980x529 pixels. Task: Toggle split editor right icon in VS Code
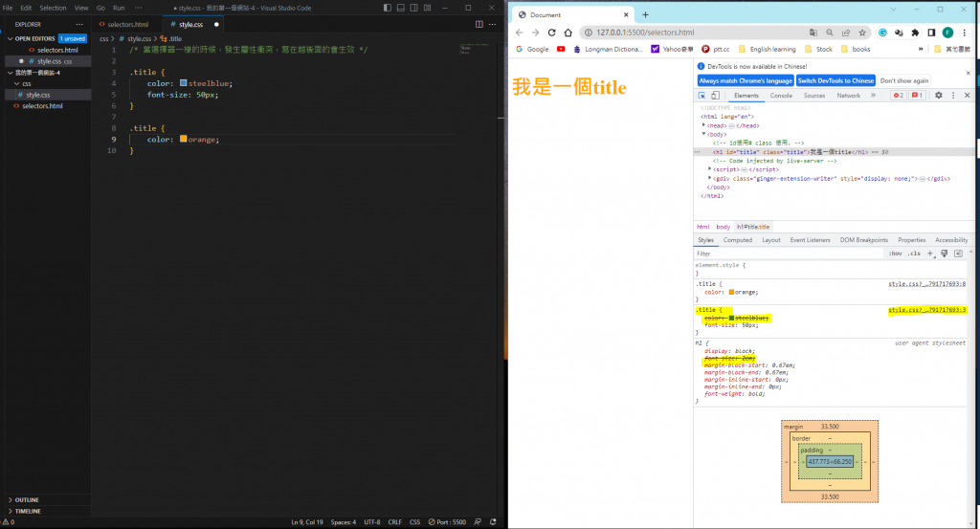479,24
